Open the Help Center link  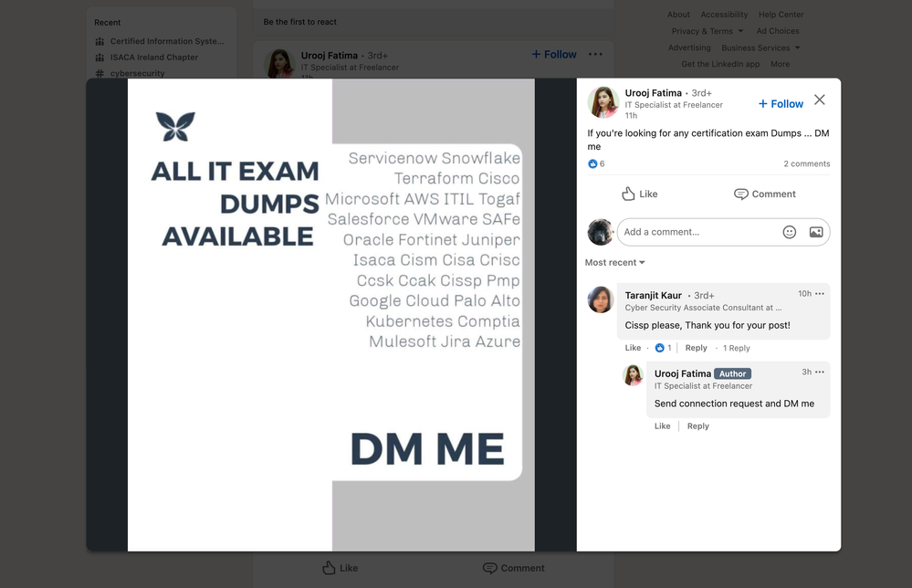click(x=780, y=15)
